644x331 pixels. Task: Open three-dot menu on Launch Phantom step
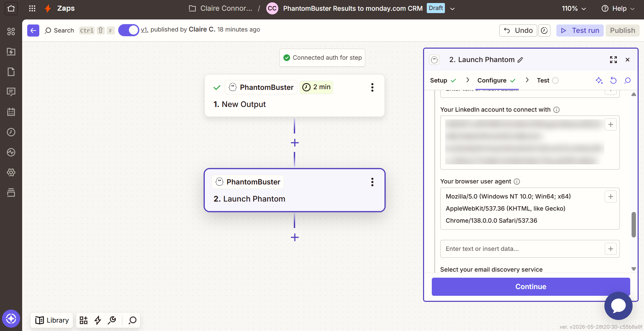point(372,182)
